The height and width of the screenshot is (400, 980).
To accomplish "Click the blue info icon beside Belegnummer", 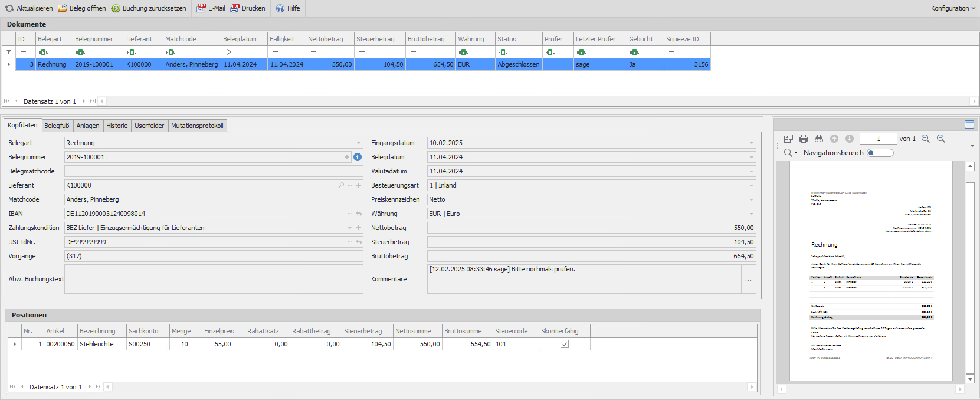I will 358,157.
